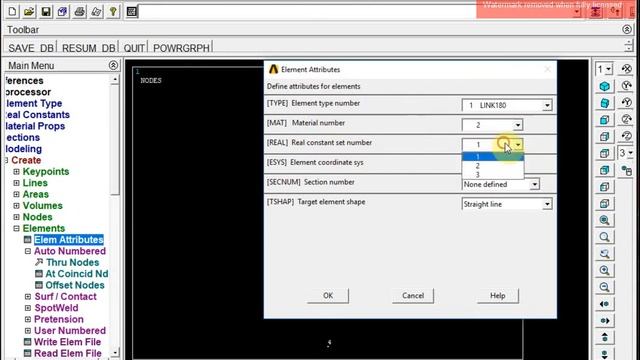This screenshot has height=360, width=640.
Task: Set Oblique view with tilted cyan cube
Action: coord(604,103)
